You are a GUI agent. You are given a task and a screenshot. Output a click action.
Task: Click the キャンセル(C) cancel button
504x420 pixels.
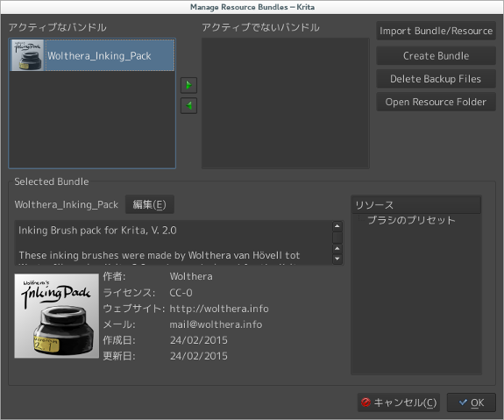(398, 402)
